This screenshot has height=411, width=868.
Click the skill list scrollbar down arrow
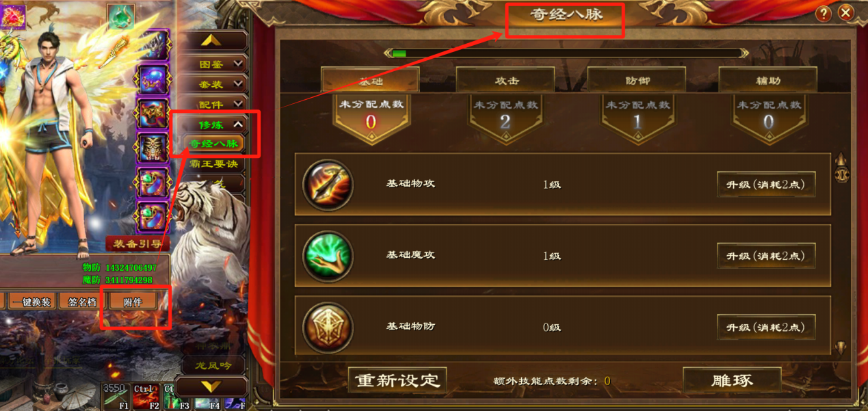(x=841, y=347)
